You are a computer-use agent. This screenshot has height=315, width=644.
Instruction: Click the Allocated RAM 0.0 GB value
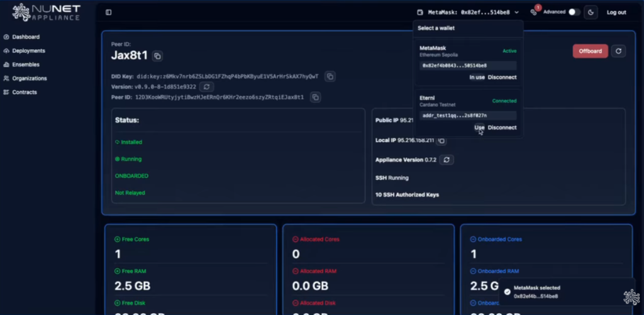(x=310, y=286)
